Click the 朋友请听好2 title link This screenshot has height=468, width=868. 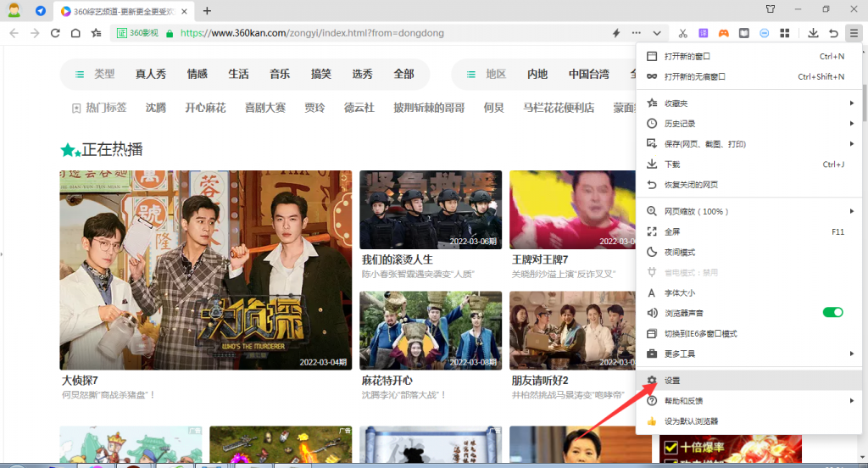540,381
